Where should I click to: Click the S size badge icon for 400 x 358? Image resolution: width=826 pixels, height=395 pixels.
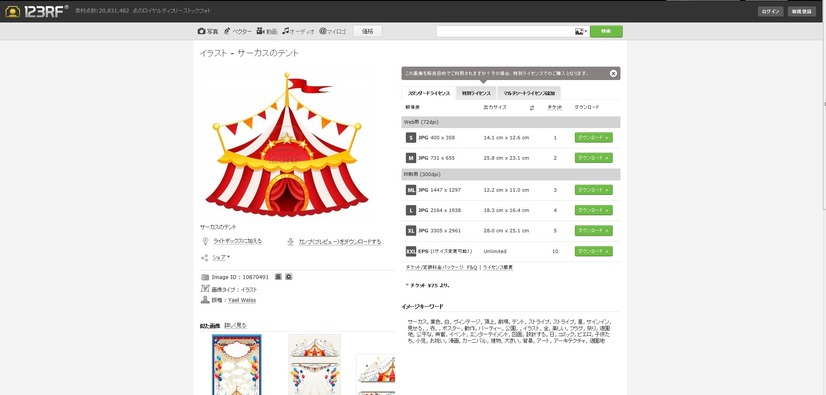pyautogui.click(x=411, y=137)
